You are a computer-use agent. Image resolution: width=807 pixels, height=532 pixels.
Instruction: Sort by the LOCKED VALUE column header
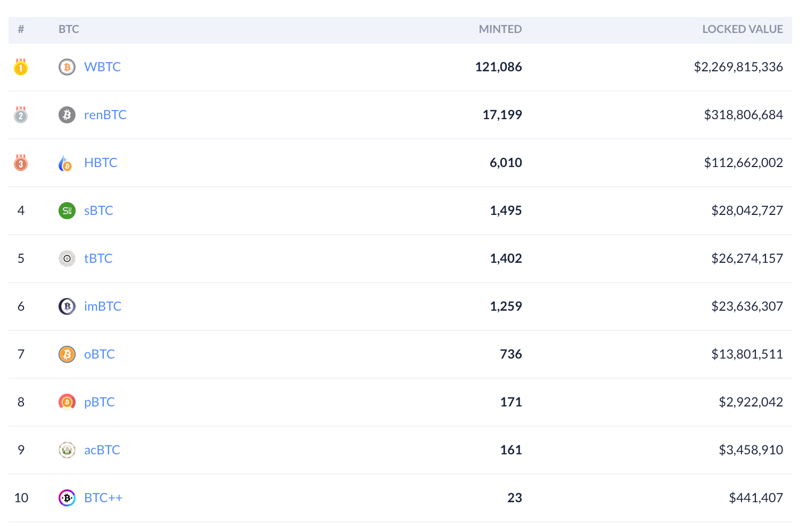tap(742, 29)
